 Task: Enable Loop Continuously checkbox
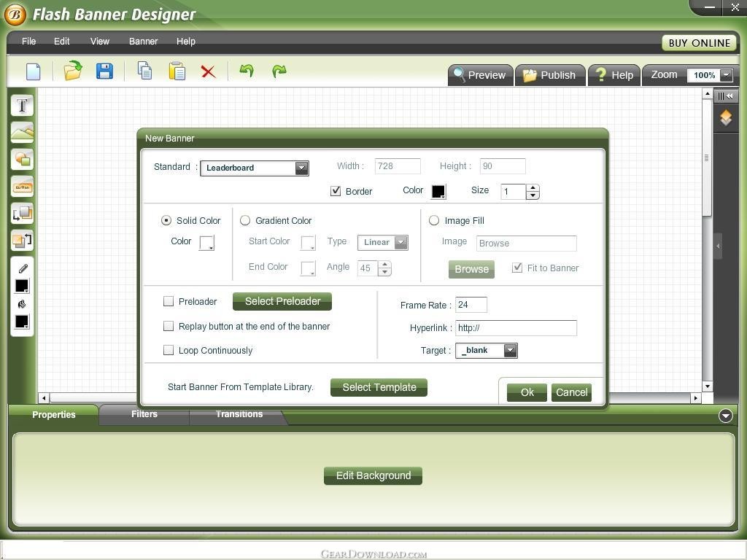coord(169,350)
